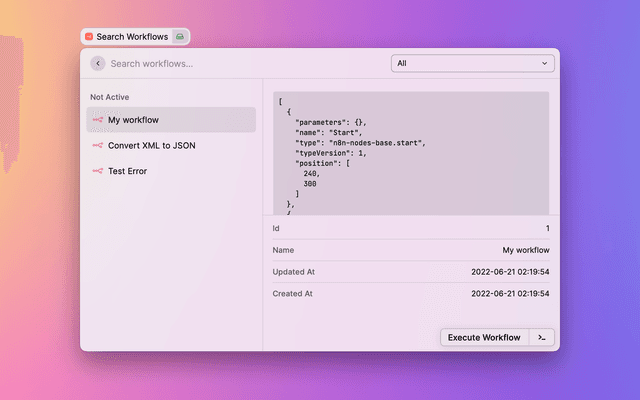Open the All filter dropdown
Viewport: 640px width, 400px height.
pos(472,63)
